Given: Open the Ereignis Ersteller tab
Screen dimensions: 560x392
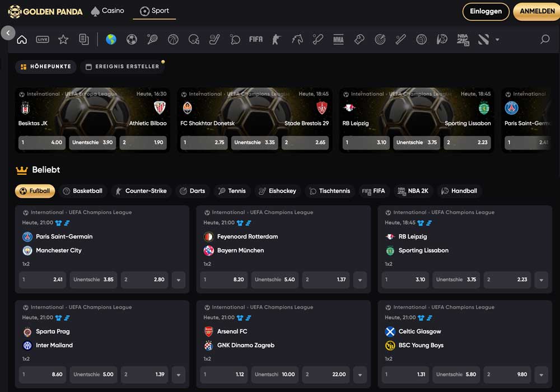Looking at the screenshot, I should [123, 67].
